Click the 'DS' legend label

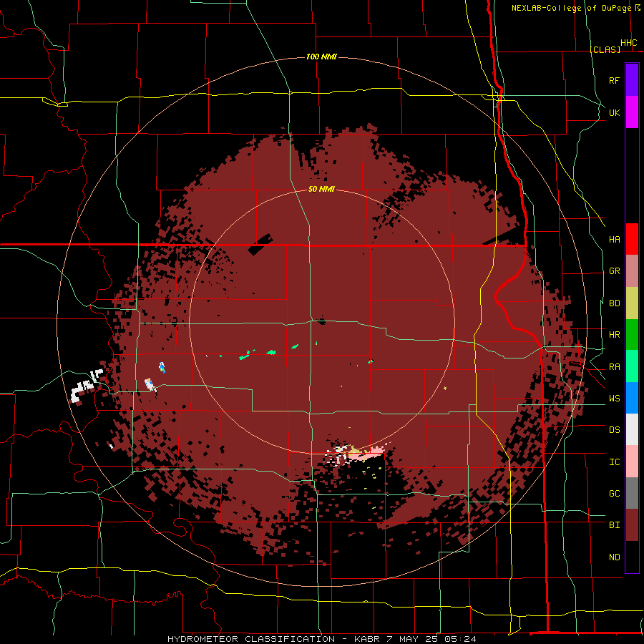614,430
